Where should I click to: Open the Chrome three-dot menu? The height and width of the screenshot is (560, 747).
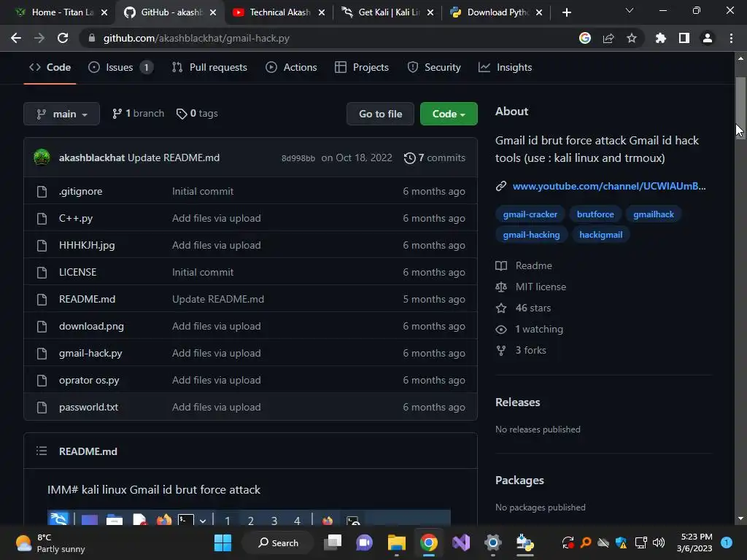pos(731,38)
